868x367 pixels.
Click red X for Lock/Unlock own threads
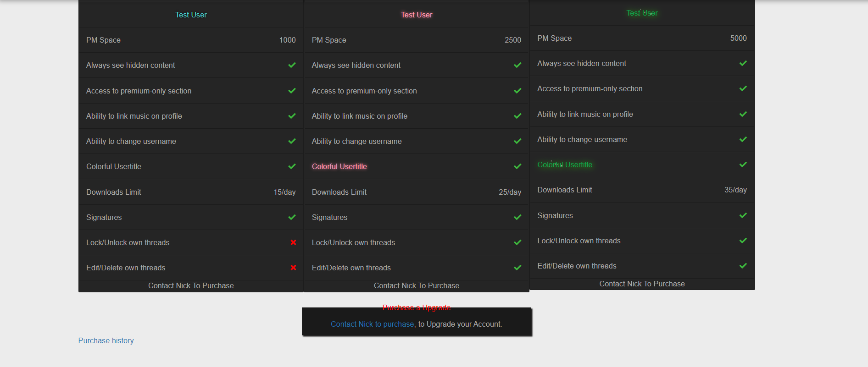pyautogui.click(x=293, y=242)
